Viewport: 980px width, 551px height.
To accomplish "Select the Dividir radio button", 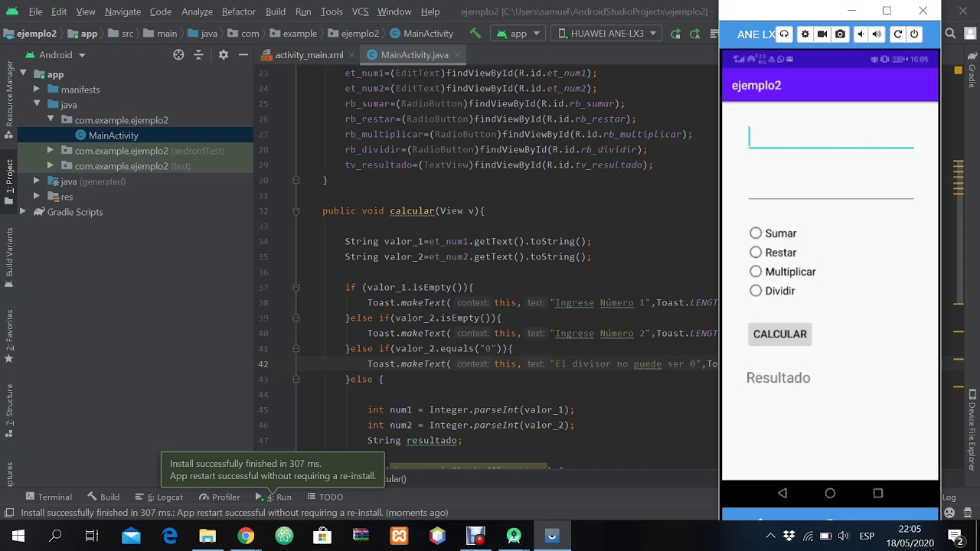I will point(773,291).
